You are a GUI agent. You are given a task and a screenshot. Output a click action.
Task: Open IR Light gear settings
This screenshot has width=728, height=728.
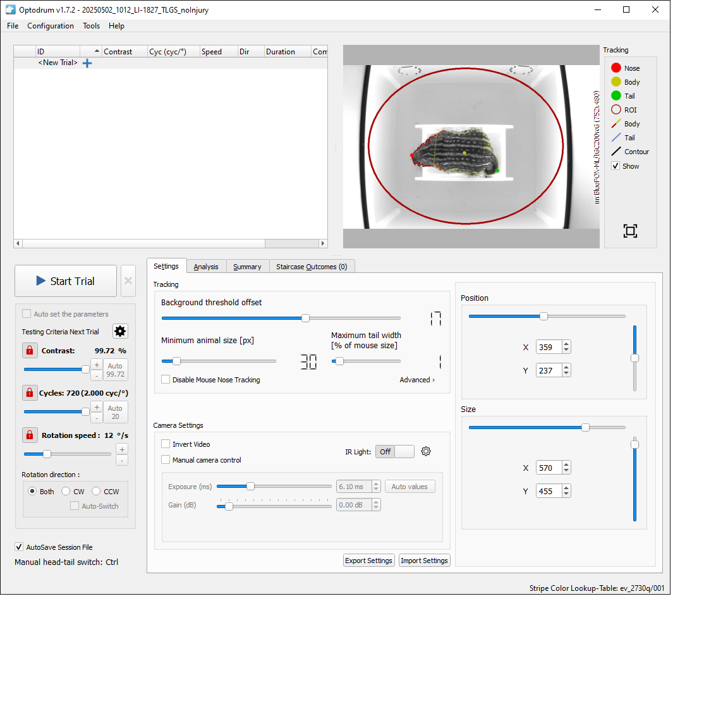pos(426,451)
